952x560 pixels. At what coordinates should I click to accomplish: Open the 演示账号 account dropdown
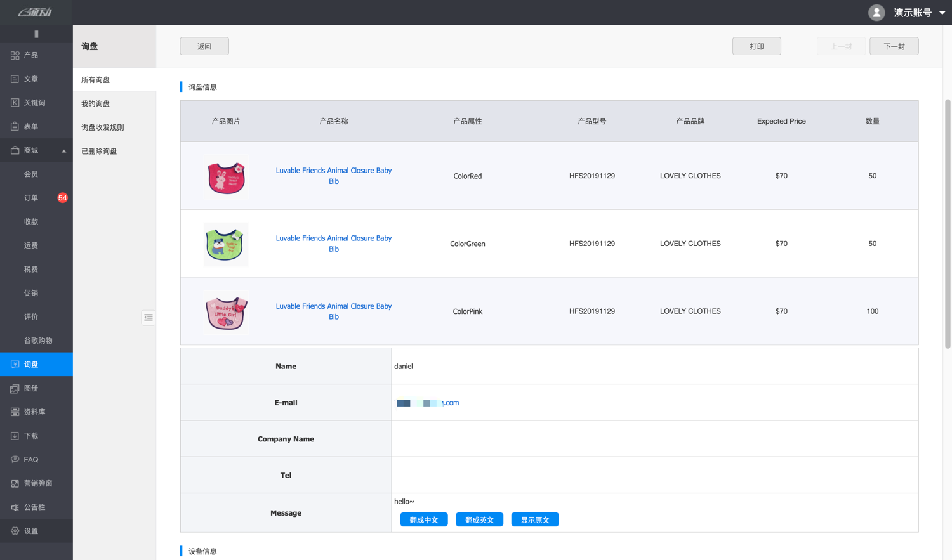942,13
